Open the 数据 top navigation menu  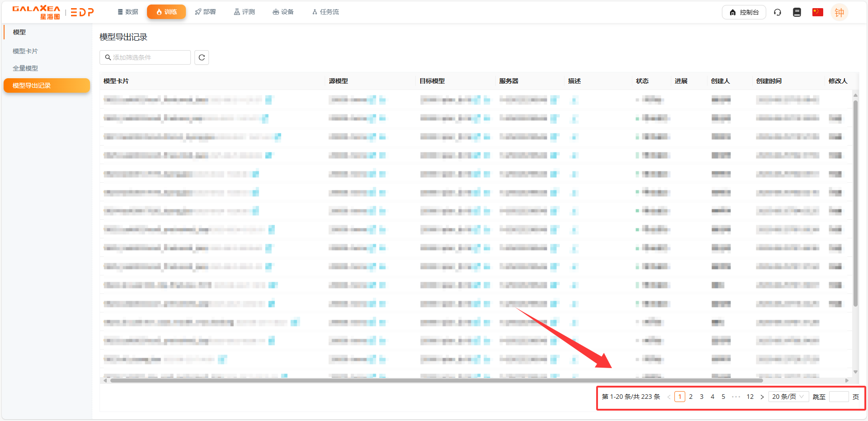128,12
